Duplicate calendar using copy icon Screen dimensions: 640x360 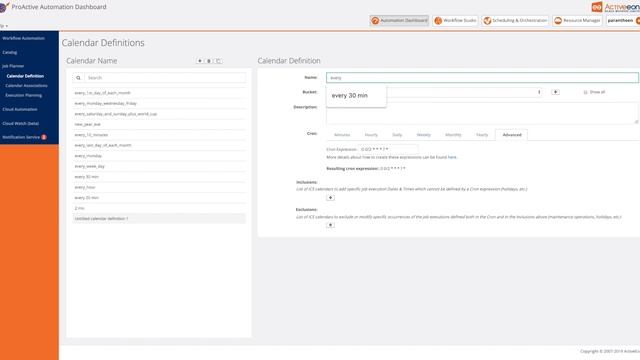(x=218, y=61)
